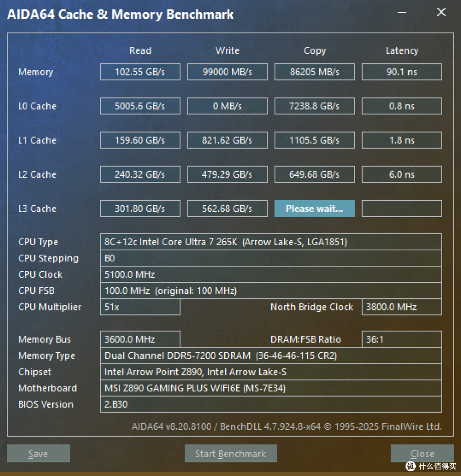
Task: Click the Copy column header
Action: [x=315, y=51]
